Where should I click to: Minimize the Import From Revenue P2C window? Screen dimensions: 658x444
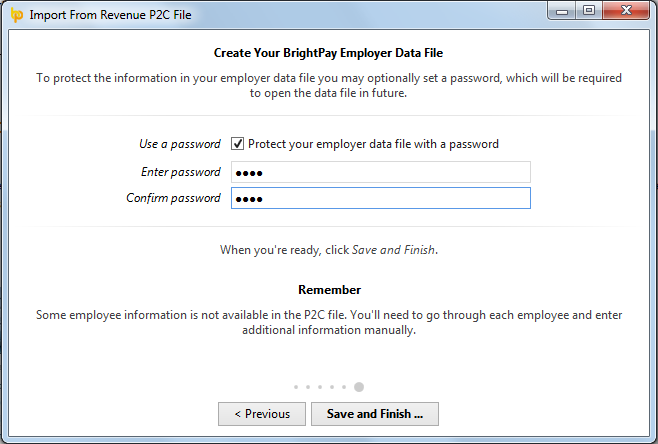(x=562, y=10)
